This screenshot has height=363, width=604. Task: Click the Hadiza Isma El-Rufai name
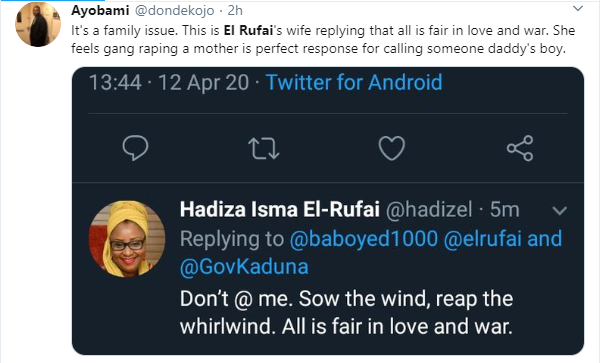coord(280,210)
